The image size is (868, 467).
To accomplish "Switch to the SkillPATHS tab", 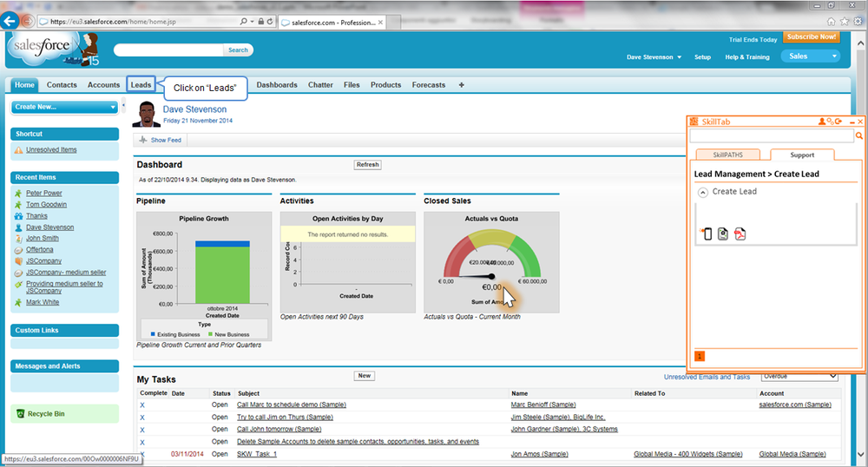I will (728, 155).
